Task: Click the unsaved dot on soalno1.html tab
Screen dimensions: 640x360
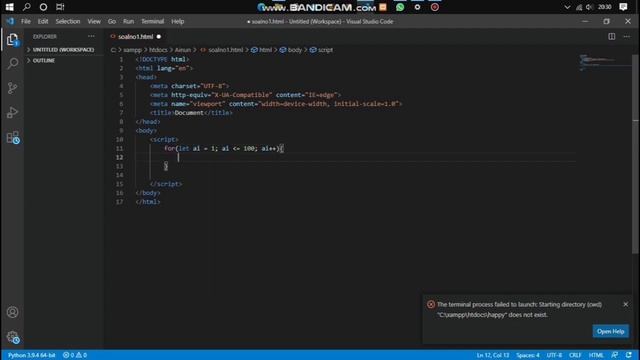Action: [x=159, y=37]
